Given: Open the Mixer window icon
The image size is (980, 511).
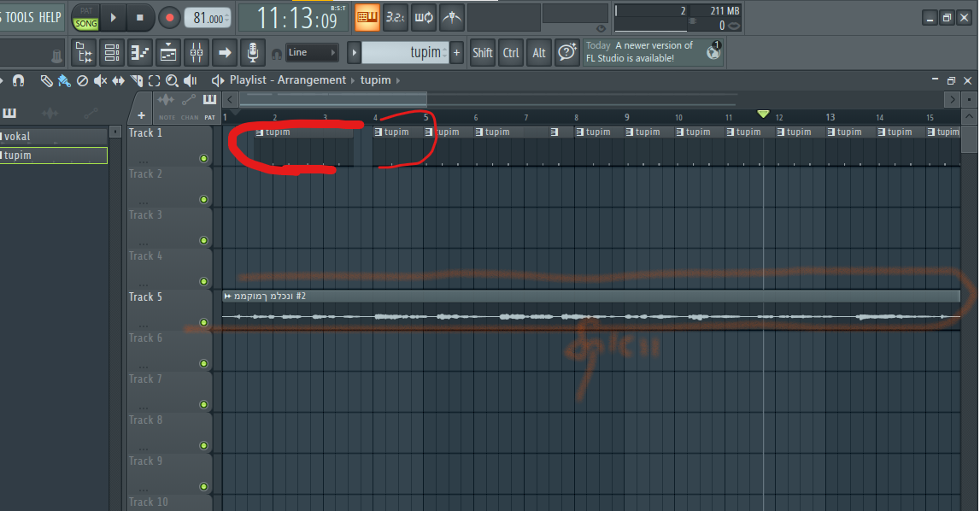Looking at the screenshot, I should coord(197,53).
